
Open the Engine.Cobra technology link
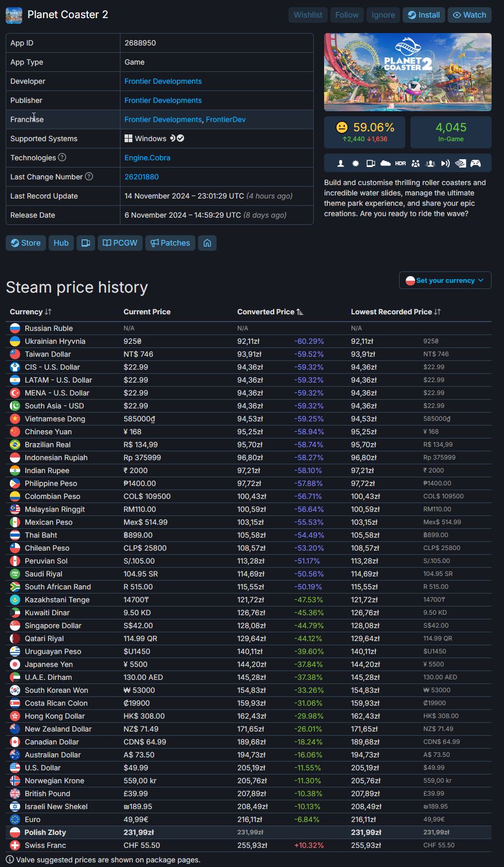point(147,158)
